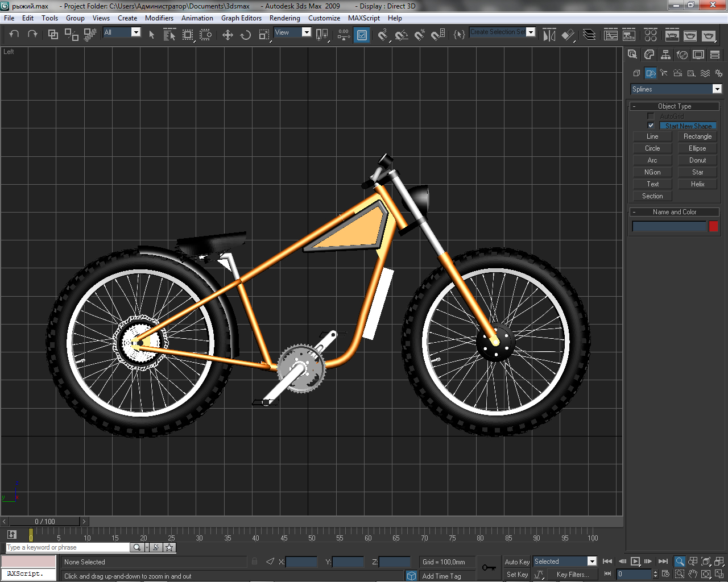Open the Modifiers menu
Image resolution: width=728 pixels, height=582 pixels.
159,18
